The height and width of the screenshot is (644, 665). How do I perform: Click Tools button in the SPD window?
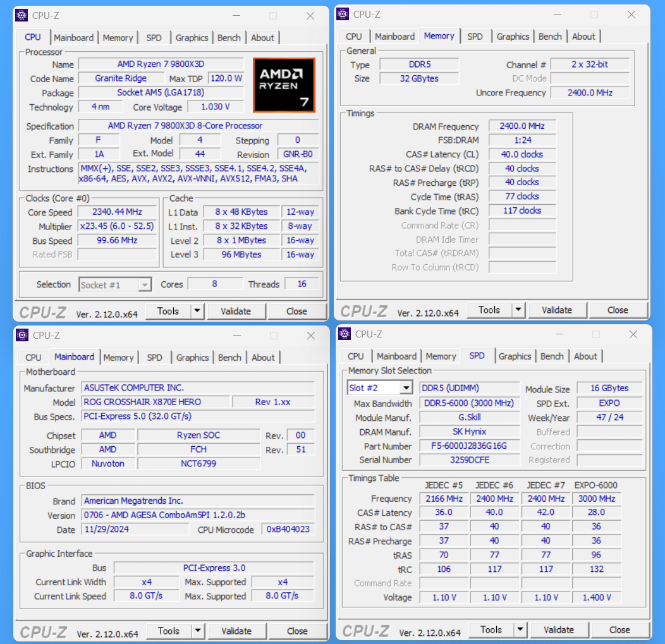[491, 629]
